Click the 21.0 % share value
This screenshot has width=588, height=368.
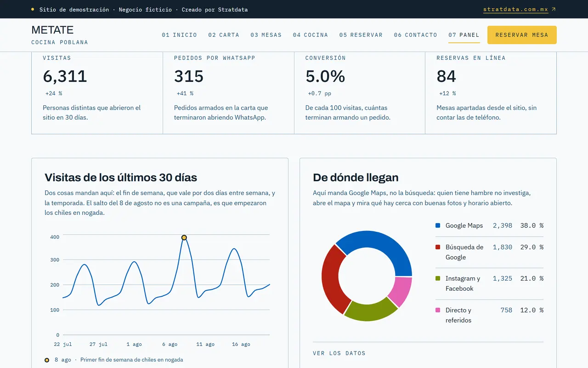532,278
